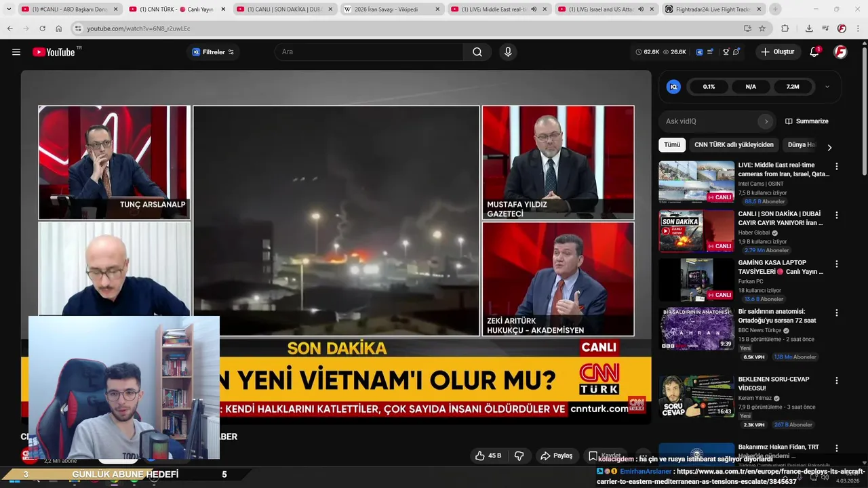Open more options for 'Bakanımız Hakan Fidan' video
Image resolution: width=868 pixels, height=488 pixels.
pyautogui.click(x=836, y=448)
